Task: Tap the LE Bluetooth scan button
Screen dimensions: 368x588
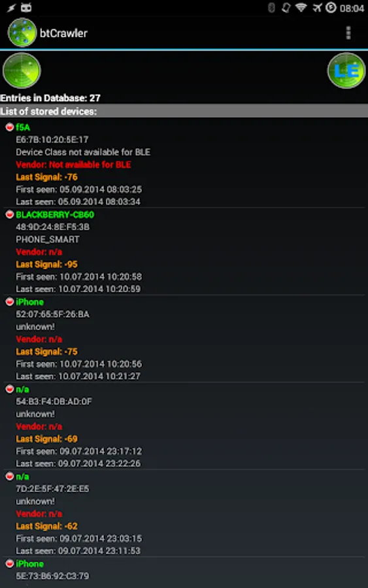Action: click(346, 71)
